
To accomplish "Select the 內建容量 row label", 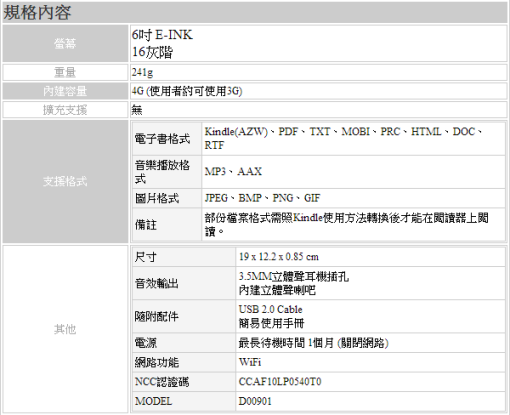I will pos(65,91).
